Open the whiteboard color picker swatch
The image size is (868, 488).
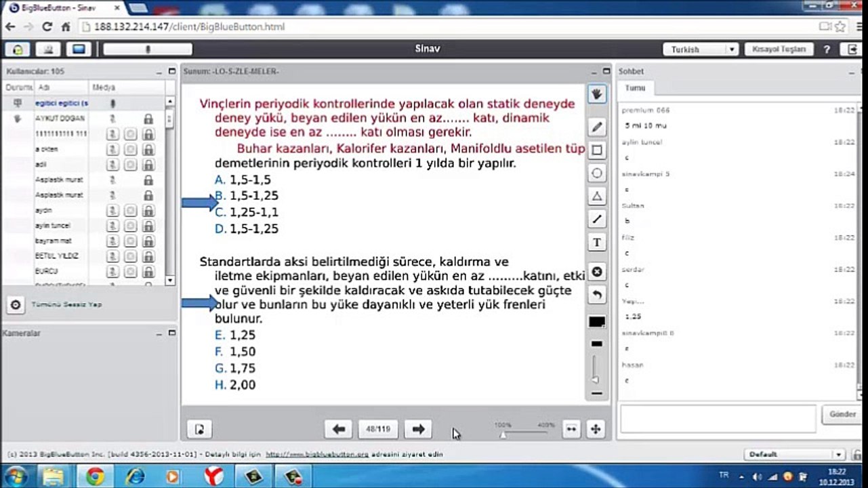pos(597,322)
